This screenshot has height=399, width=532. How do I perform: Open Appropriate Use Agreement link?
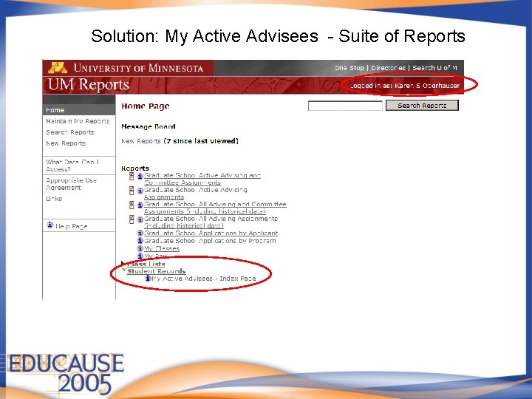[x=71, y=184]
